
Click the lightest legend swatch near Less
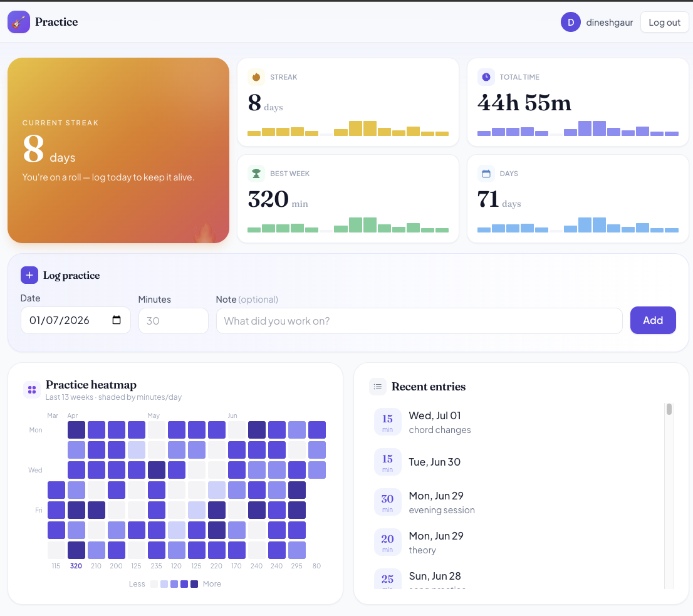coord(154,584)
